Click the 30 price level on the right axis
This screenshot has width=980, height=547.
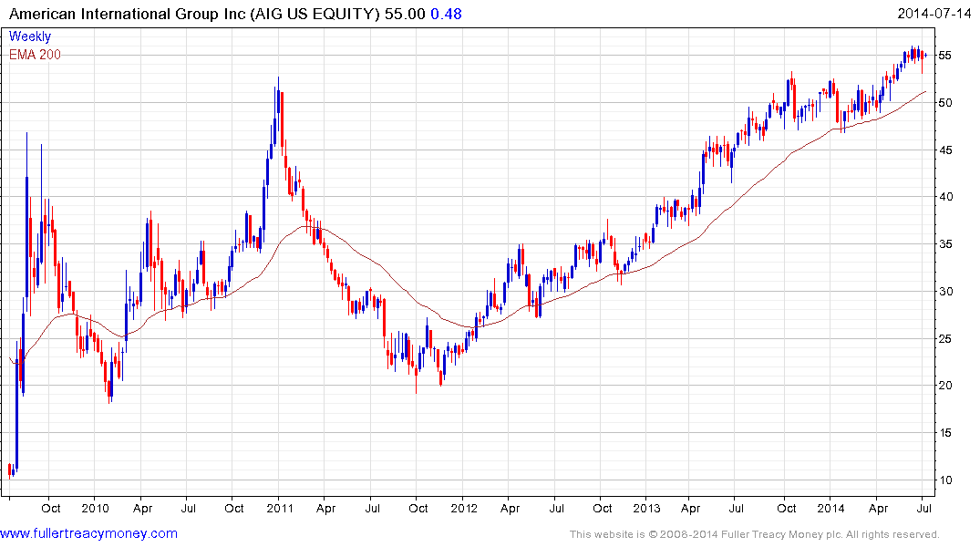(945, 292)
